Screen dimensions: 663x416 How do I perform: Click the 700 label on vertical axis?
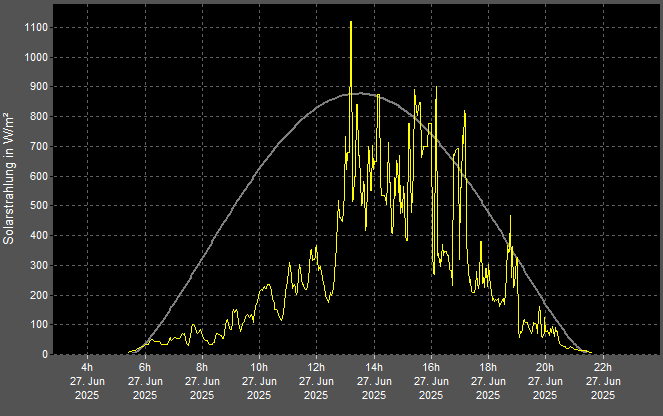[x=38, y=147]
